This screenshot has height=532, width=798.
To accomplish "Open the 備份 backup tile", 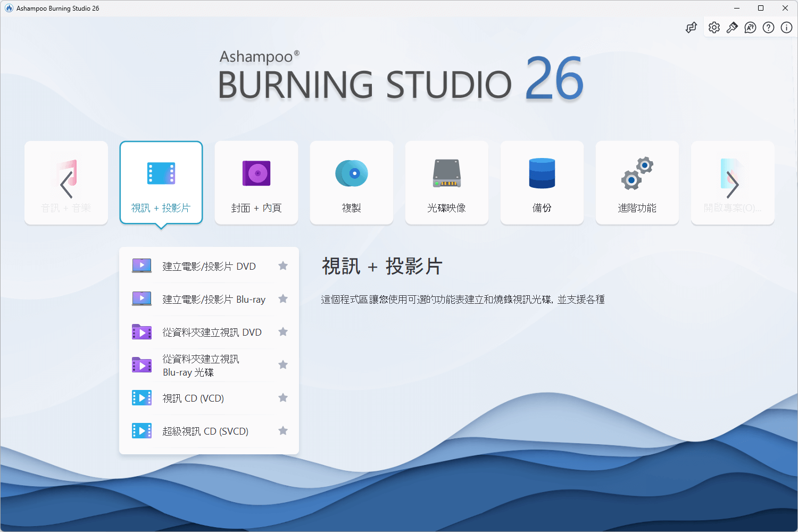I will coord(542,182).
